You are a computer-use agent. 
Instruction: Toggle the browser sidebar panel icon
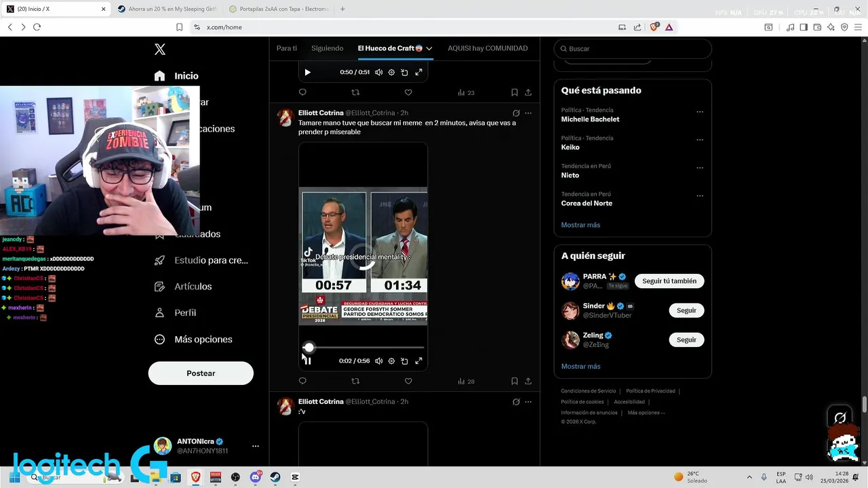pyautogui.click(x=804, y=27)
